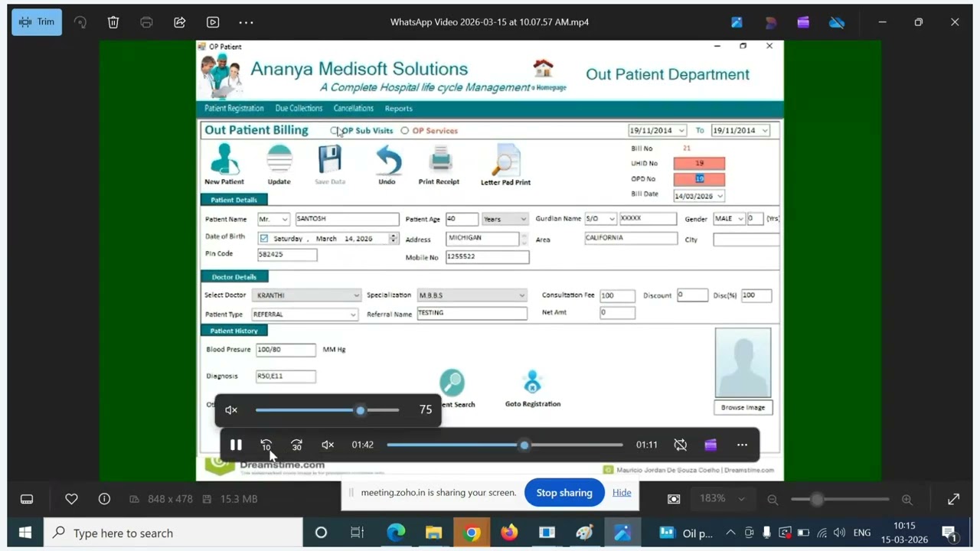Open the Clipchamp icon in the playback bar
The width and height of the screenshot is (980, 551).
click(710, 445)
